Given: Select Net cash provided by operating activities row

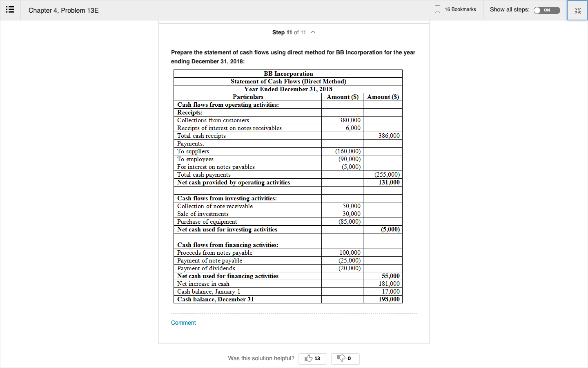Looking at the screenshot, I should 288,182.
